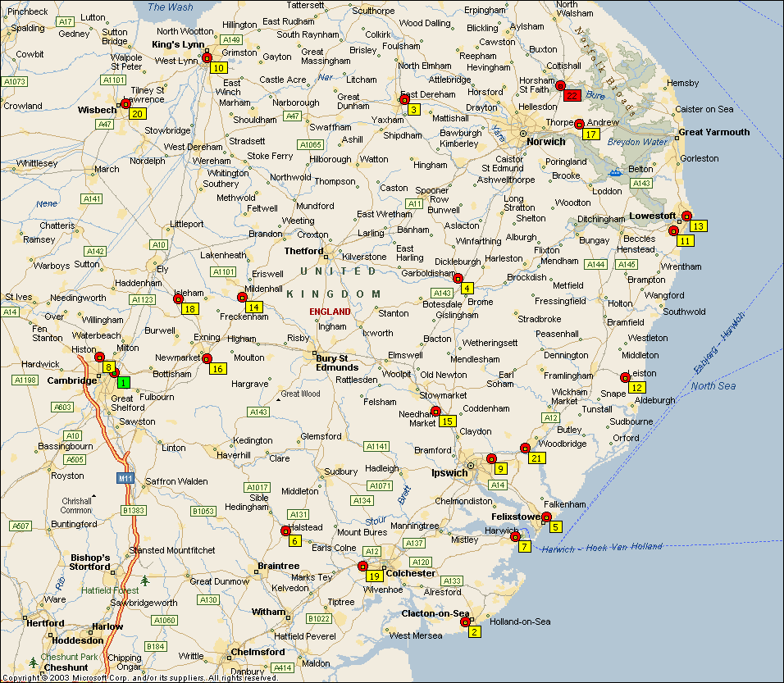
Task: Select the red marker numbered 22 near Norwich
Action: coord(572,96)
